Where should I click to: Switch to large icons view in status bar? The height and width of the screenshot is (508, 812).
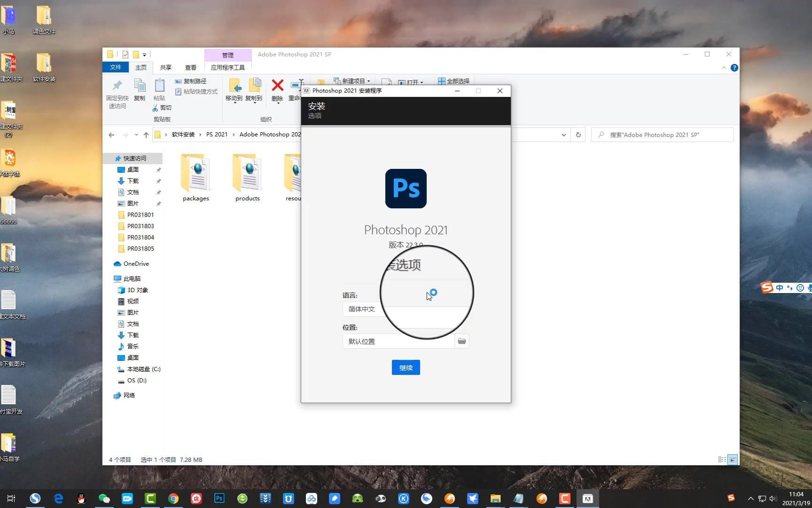733,460
